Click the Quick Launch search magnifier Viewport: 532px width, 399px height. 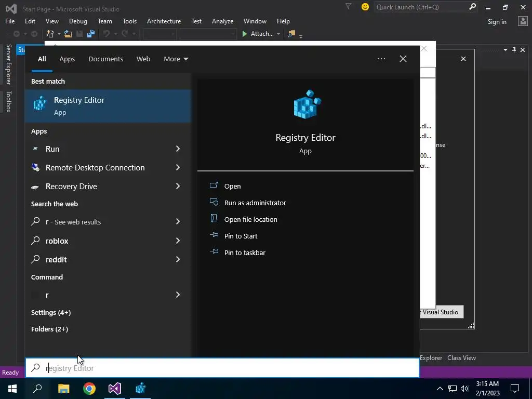[472, 6]
